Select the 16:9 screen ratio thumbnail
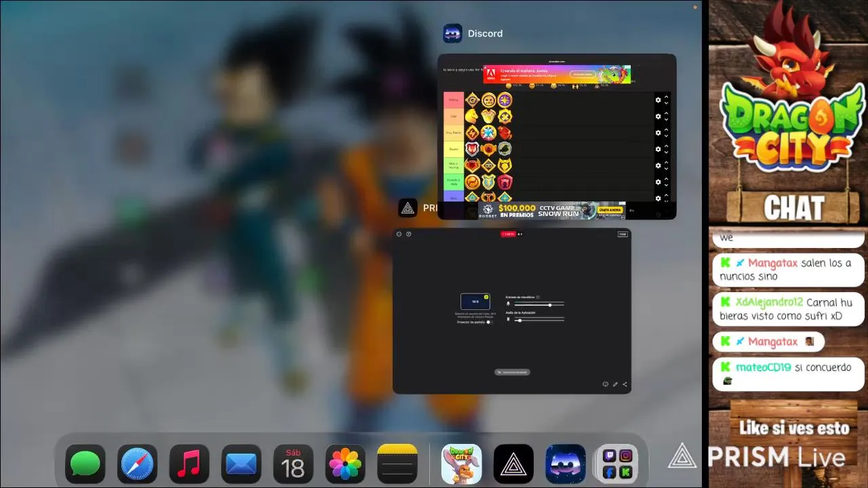Image resolution: width=868 pixels, height=488 pixels. click(x=475, y=302)
